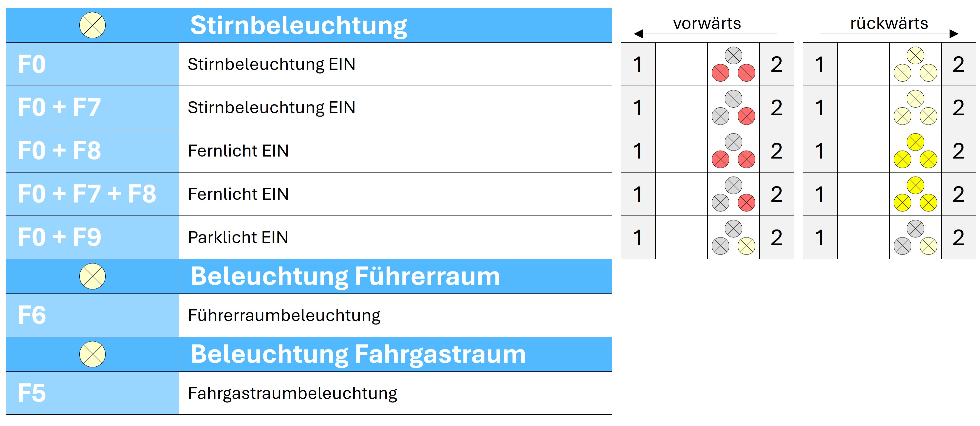Image resolution: width=980 pixels, height=426 pixels.
Task: Click the Führerraumbeleuchtung description text
Action: (x=284, y=316)
